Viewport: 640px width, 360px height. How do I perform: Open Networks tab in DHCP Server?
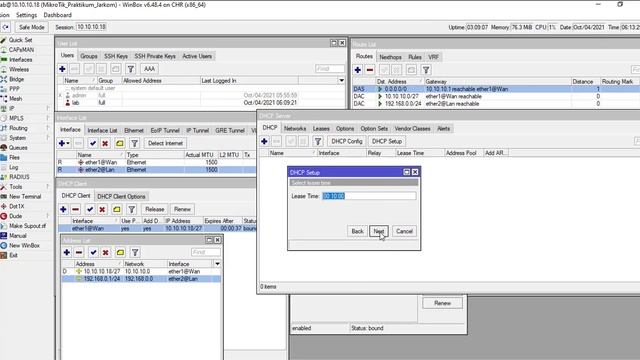[x=295, y=129]
